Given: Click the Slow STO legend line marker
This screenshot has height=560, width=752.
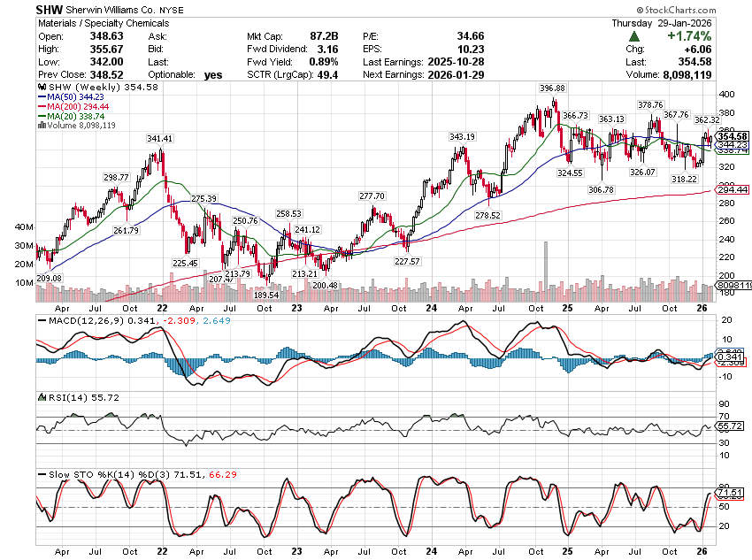Looking at the screenshot, I should [41, 474].
